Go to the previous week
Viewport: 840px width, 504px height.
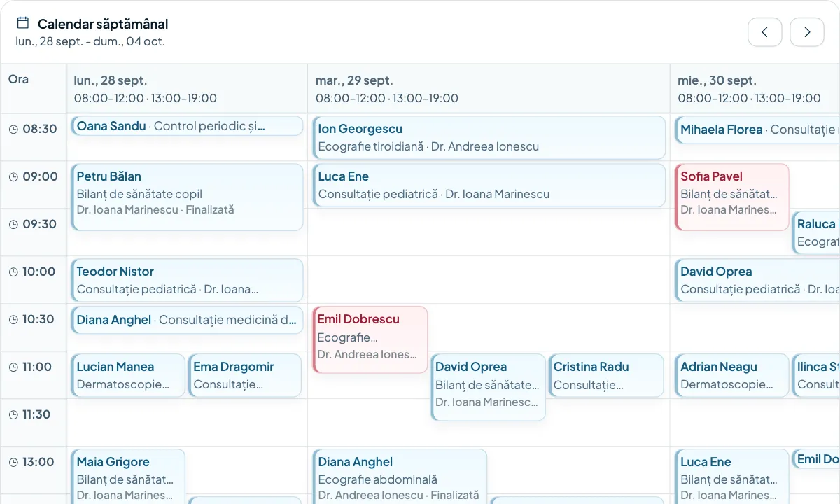point(765,32)
